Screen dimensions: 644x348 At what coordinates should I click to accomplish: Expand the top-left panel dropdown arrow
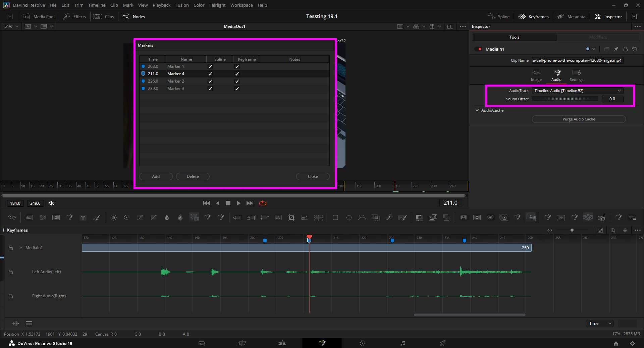click(x=10, y=16)
